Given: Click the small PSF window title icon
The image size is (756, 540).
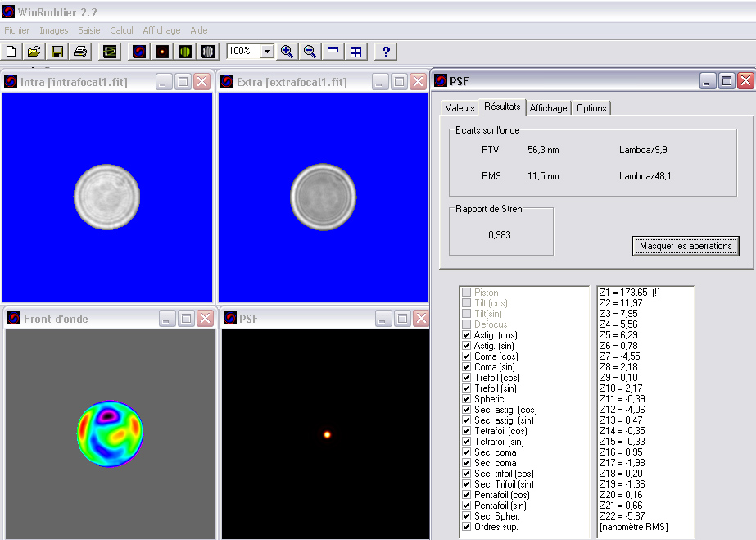Looking at the screenshot, I should pyautogui.click(x=230, y=318).
